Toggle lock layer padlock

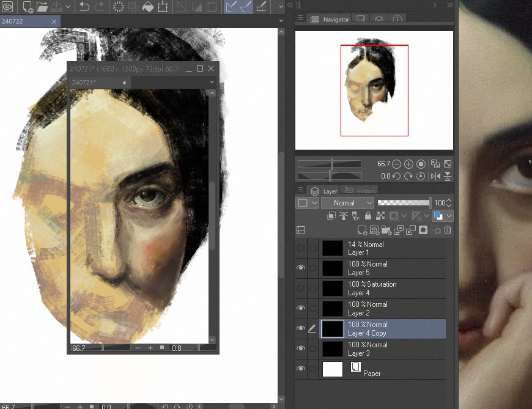pos(368,216)
